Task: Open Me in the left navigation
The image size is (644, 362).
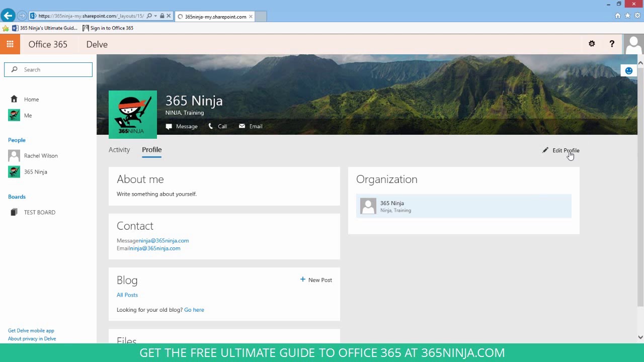Action: coord(28,115)
